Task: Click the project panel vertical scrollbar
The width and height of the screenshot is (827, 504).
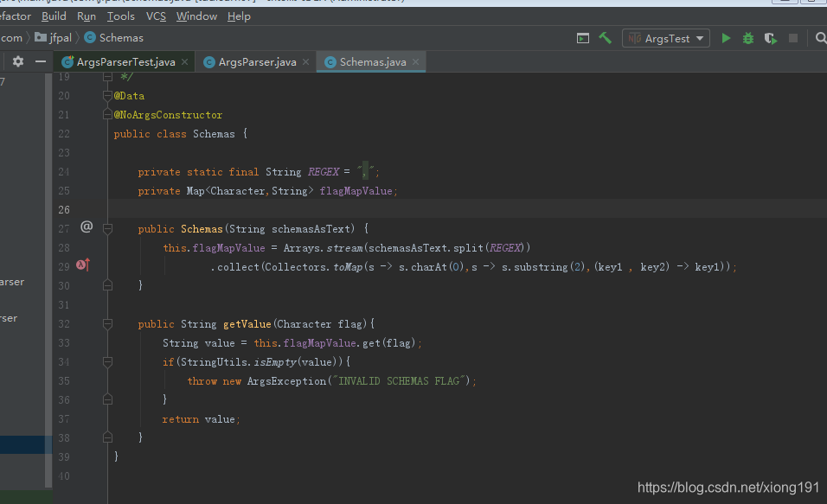Action: click(48, 279)
